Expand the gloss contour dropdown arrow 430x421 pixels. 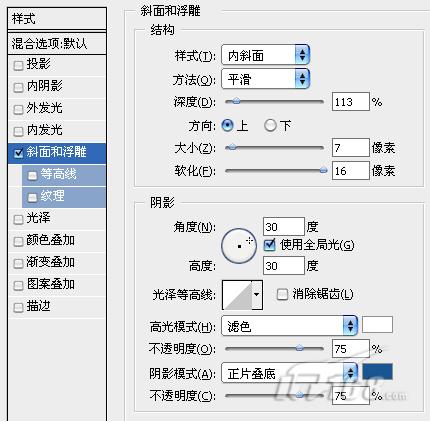[x=257, y=295]
